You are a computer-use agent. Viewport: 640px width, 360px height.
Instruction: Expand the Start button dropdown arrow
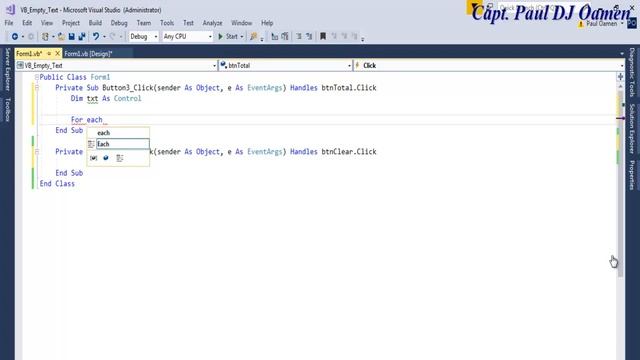pos(242,37)
